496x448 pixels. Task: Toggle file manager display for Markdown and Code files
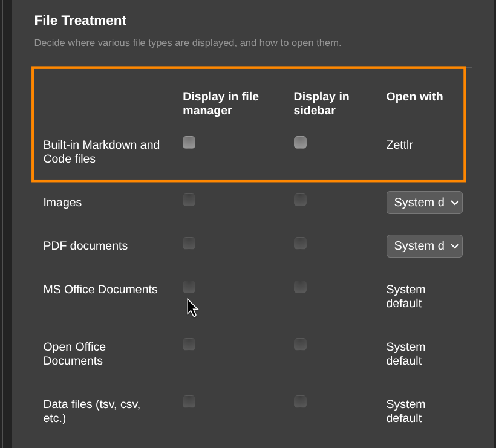189,143
